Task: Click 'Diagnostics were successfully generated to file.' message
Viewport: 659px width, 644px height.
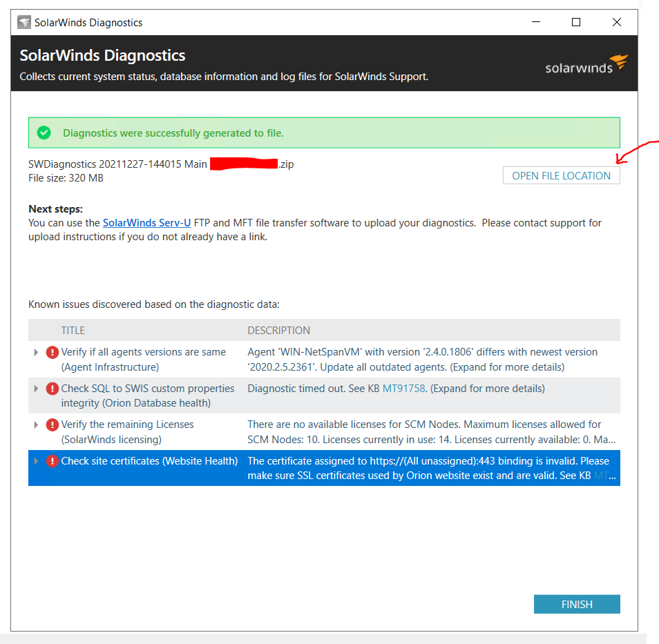Action: 173,133
